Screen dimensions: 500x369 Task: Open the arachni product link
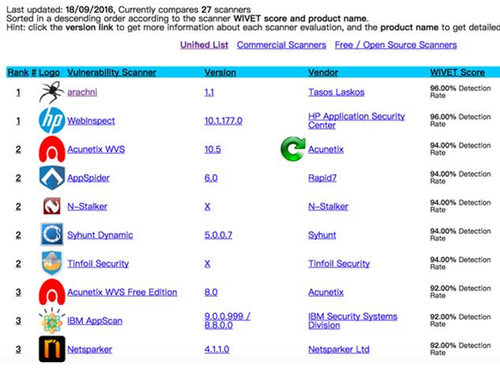82,92
